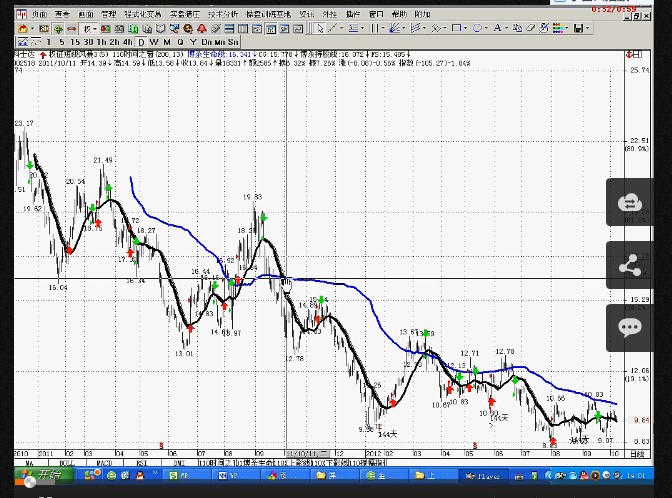Open the line color palette
672x498 pixels.
(558, 29)
